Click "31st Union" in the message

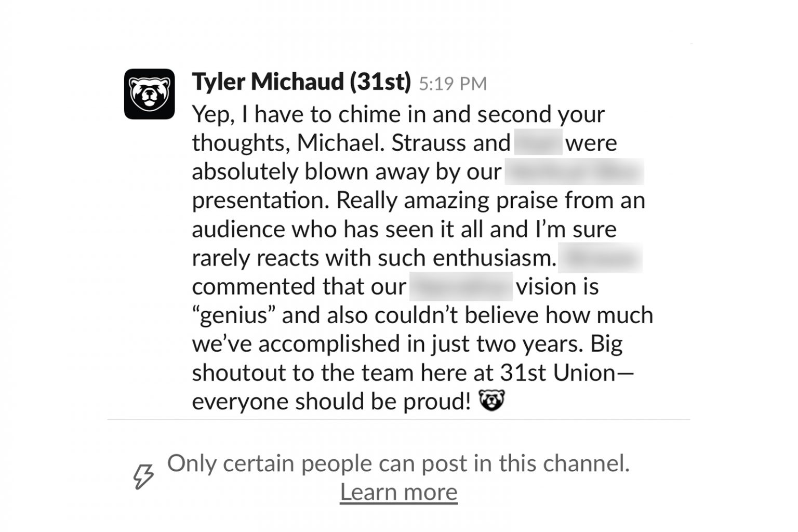coord(558,372)
